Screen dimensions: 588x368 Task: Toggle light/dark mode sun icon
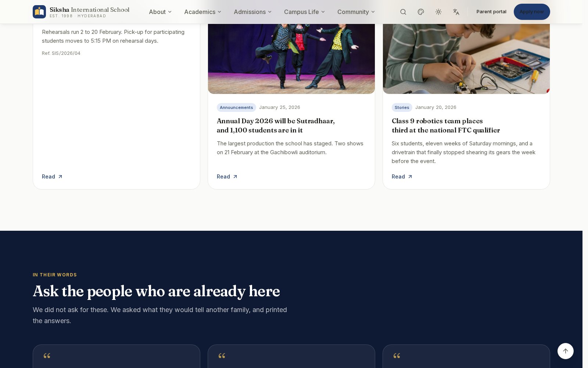438,12
